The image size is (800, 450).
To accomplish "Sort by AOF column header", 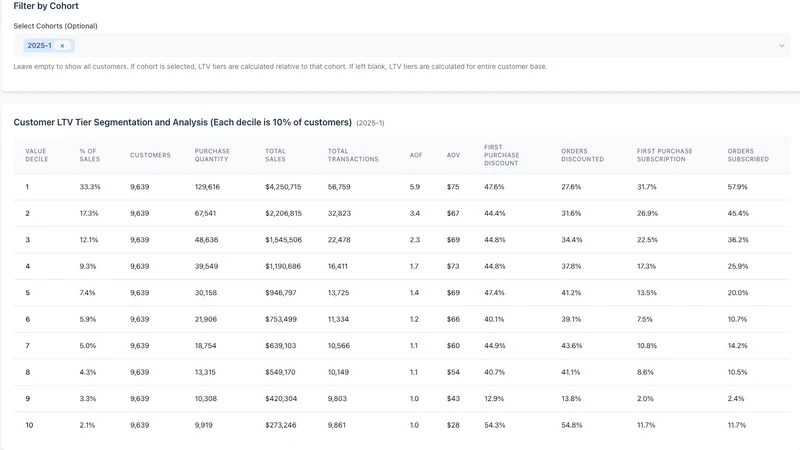I will [x=416, y=155].
